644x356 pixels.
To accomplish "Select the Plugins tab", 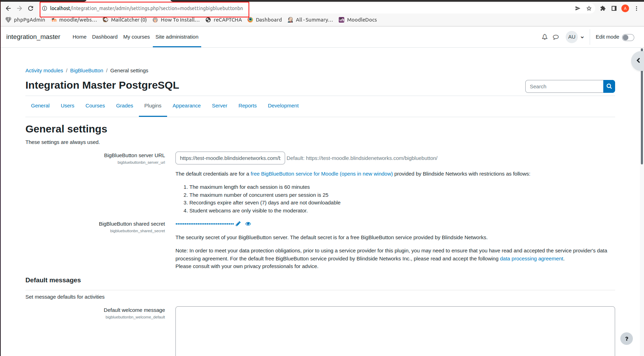I will [153, 106].
